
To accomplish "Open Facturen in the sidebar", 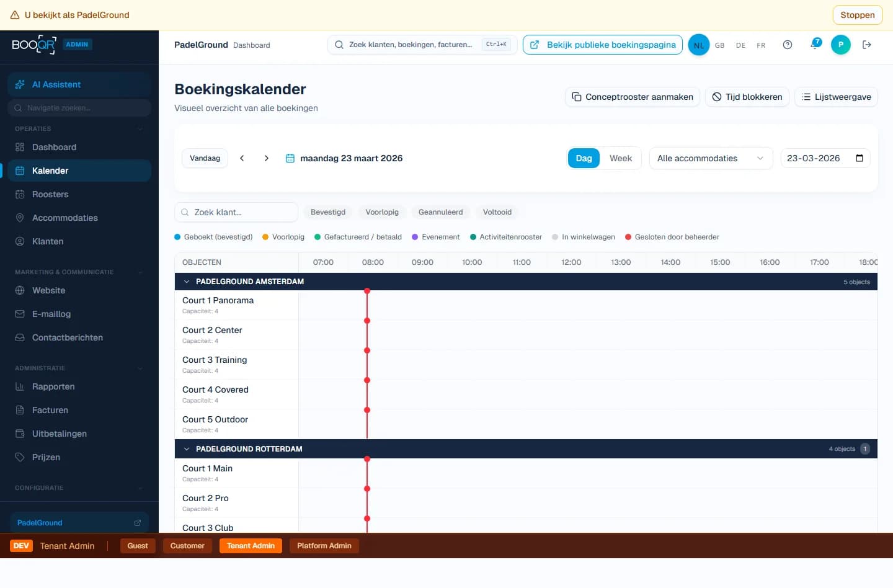I will click(50, 410).
